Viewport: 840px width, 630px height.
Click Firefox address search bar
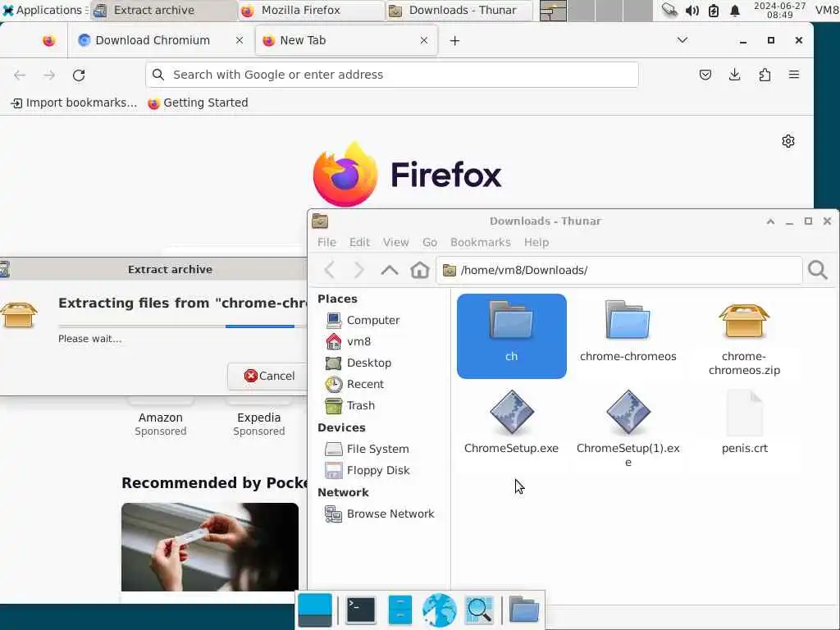391,75
